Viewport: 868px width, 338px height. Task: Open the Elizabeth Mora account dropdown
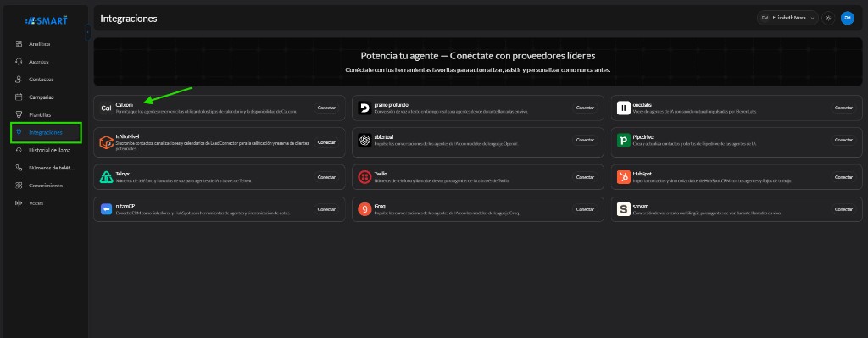787,19
